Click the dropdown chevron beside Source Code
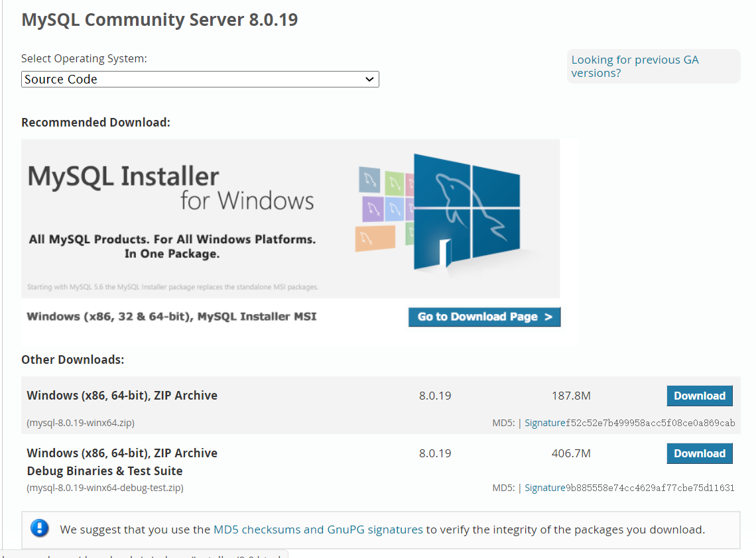This screenshot has height=558, width=756. coord(369,79)
